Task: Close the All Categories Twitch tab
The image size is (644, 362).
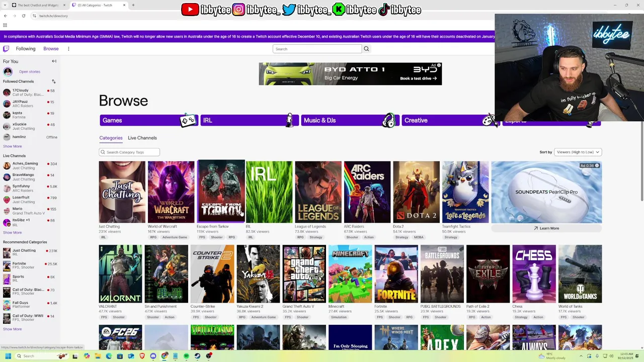Action: point(124,5)
